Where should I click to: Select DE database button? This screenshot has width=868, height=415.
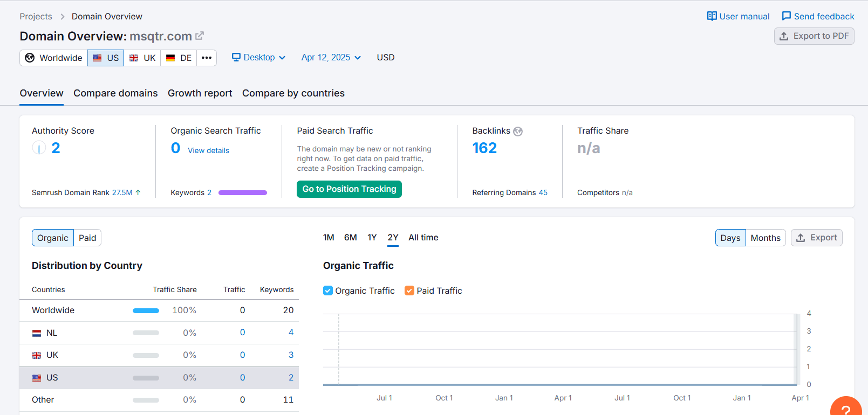coord(179,58)
